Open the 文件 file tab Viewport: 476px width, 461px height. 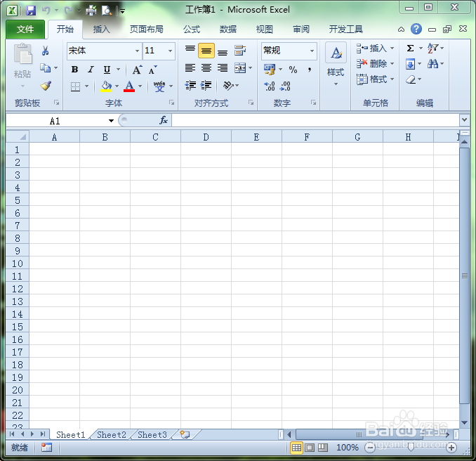click(25, 30)
